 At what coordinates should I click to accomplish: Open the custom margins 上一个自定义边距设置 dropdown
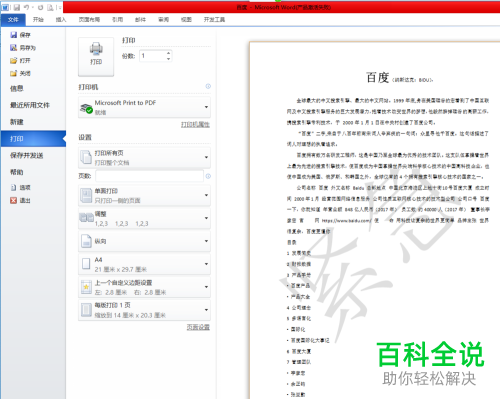click(x=144, y=287)
